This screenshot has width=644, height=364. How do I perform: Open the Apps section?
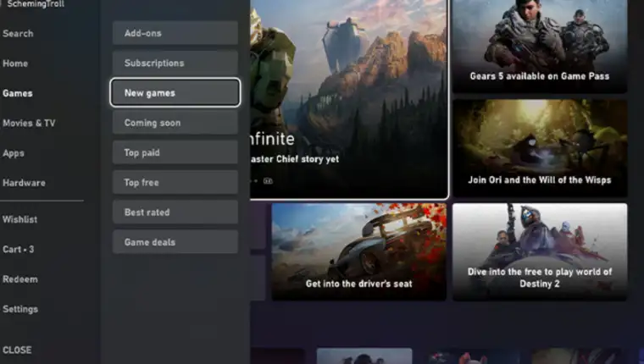pyautogui.click(x=14, y=153)
